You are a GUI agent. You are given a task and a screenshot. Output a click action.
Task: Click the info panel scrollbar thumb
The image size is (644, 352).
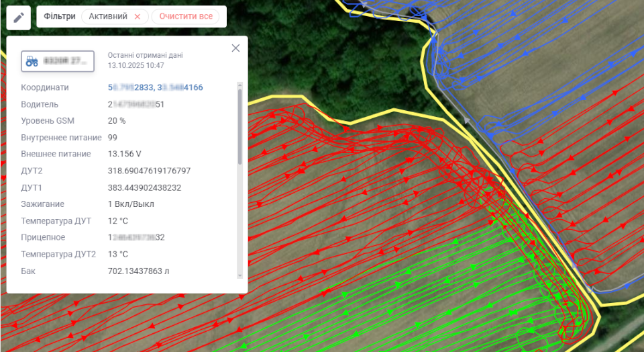click(x=240, y=127)
